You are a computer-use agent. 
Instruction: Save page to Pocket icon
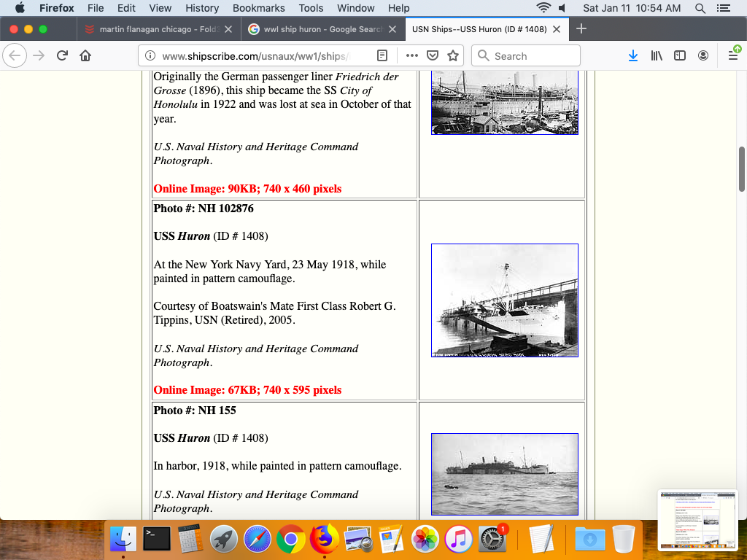(433, 56)
